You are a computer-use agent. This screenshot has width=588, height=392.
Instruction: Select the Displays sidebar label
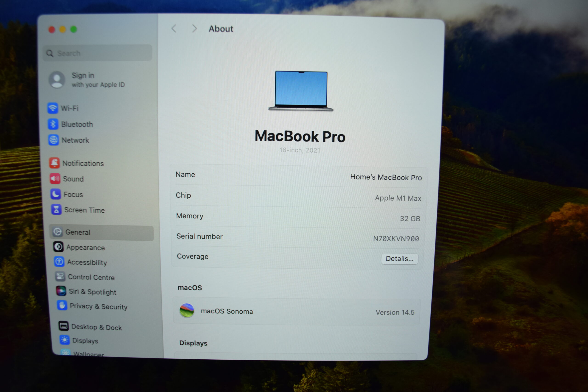(85, 341)
